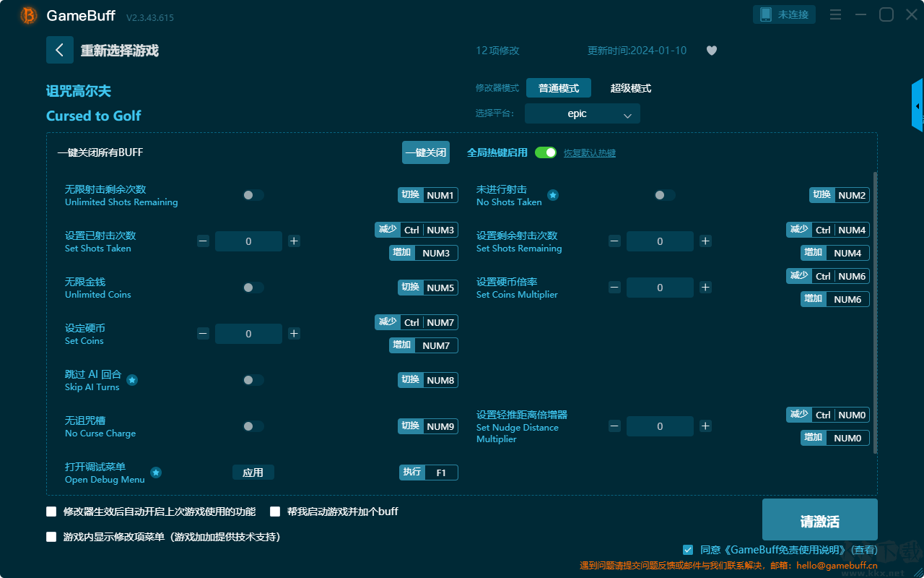This screenshot has width=924, height=578.
Task: Click the blue side panel expand arrow
Action: click(918, 105)
